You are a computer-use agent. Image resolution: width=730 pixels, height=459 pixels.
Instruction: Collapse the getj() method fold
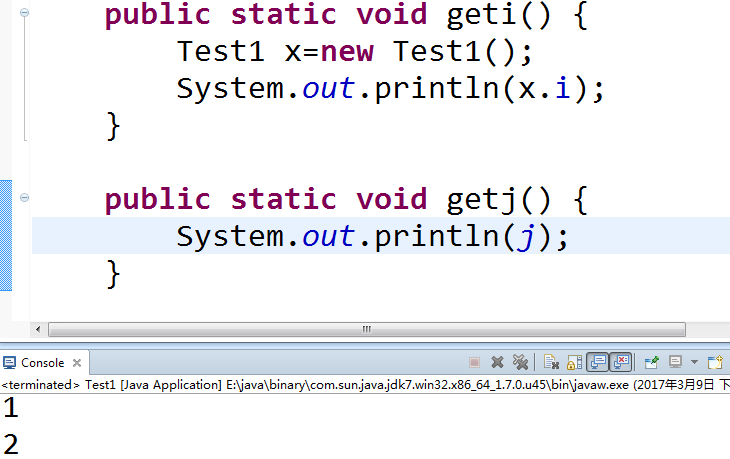[x=25, y=197]
